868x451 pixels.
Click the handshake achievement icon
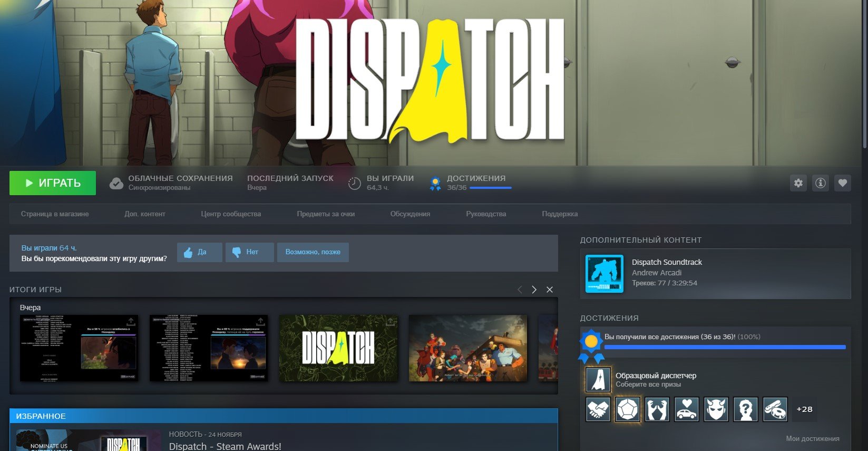(x=598, y=409)
